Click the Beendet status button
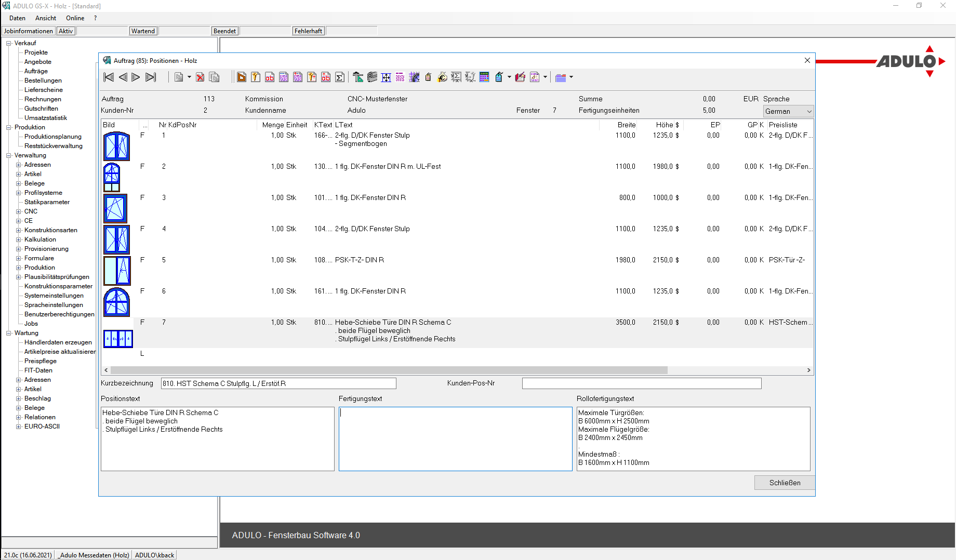 (x=224, y=31)
